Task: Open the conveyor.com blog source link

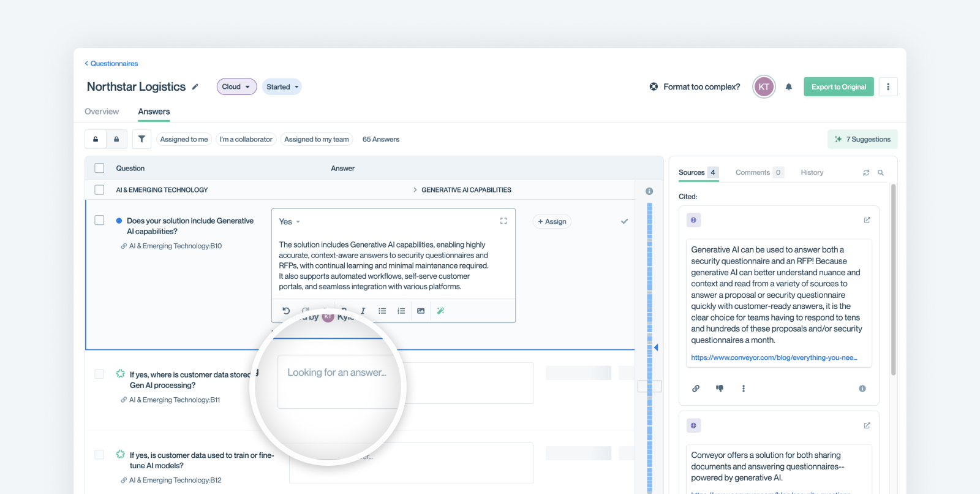Action: [774, 358]
